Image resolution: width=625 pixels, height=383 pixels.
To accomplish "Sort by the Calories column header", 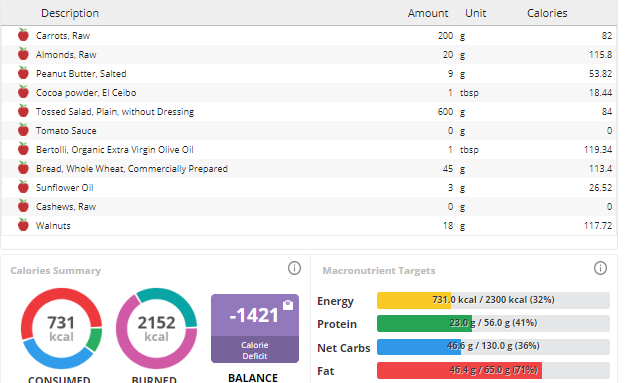I will click(547, 13).
